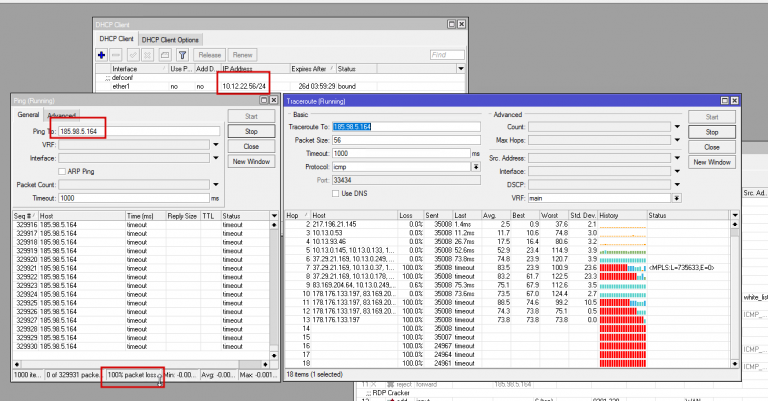Click the Find field in DHCP Client
Viewport: 768px width, 401px height.
(447, 55)
